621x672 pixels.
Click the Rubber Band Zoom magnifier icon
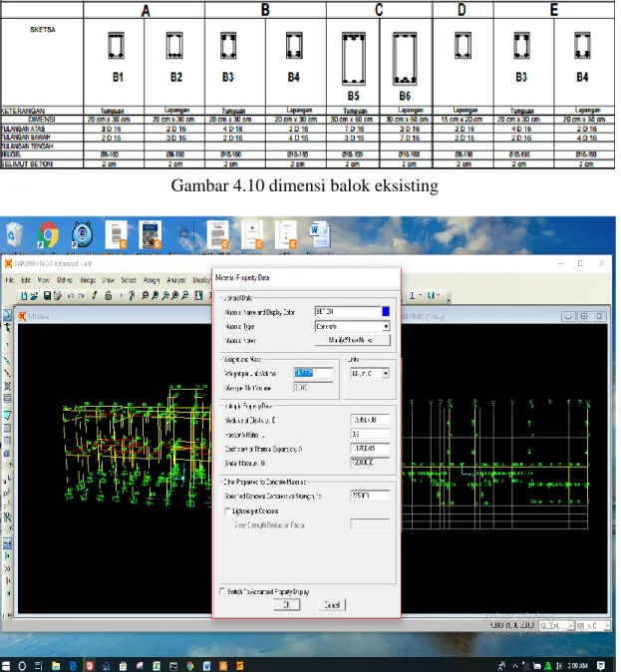[x=145, y=295]
